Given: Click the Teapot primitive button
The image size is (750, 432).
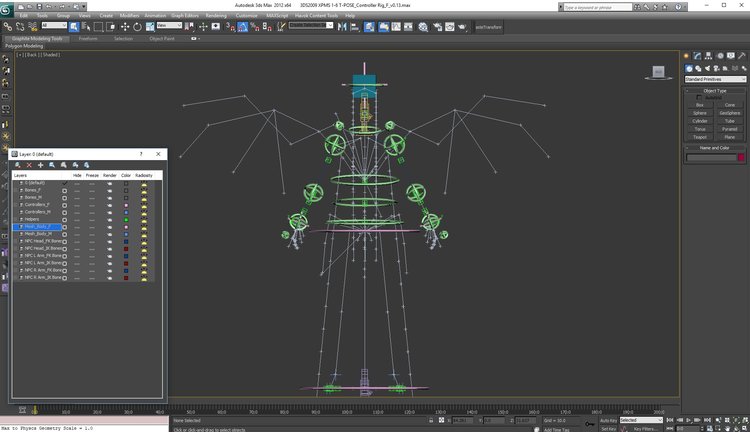Looking at the screenshot, I should click(700, 137).
